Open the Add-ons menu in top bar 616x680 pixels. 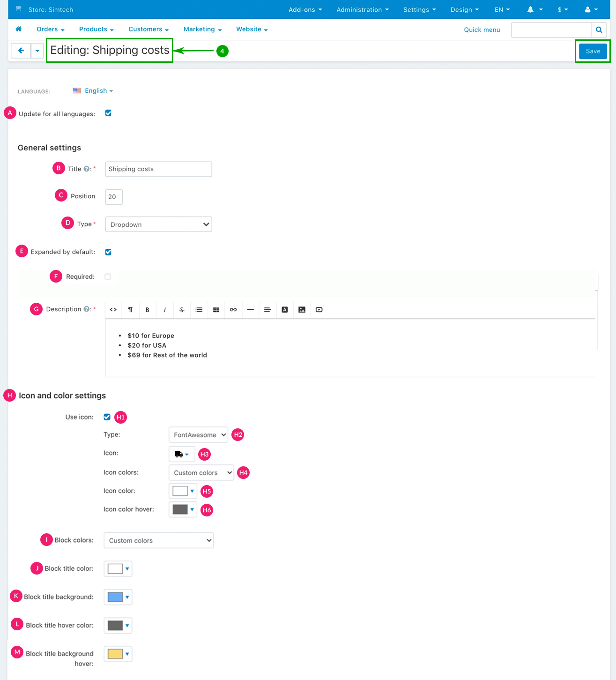(305, 9)
